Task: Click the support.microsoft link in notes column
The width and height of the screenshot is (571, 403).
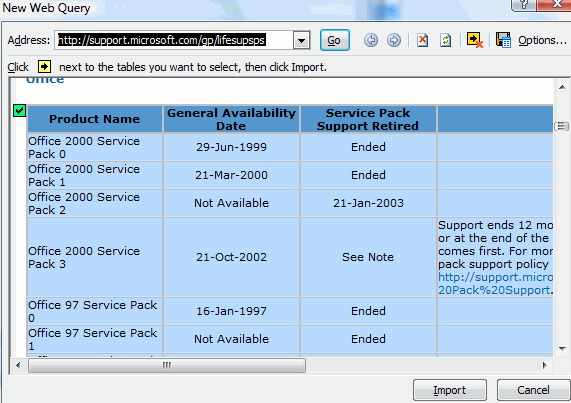Action: pos(495,284)
